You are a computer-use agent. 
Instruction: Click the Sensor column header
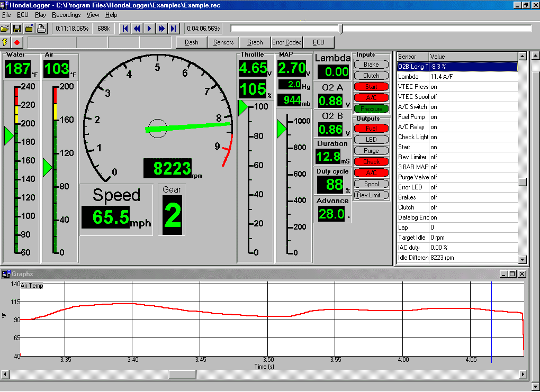(x=412, y=57)
